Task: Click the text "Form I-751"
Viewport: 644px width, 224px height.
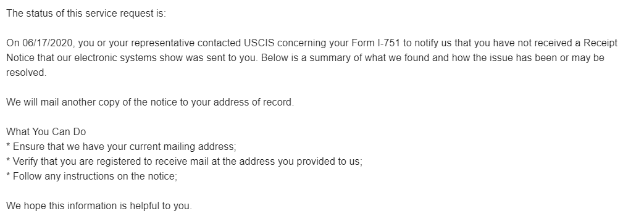Action: (376, 43)
